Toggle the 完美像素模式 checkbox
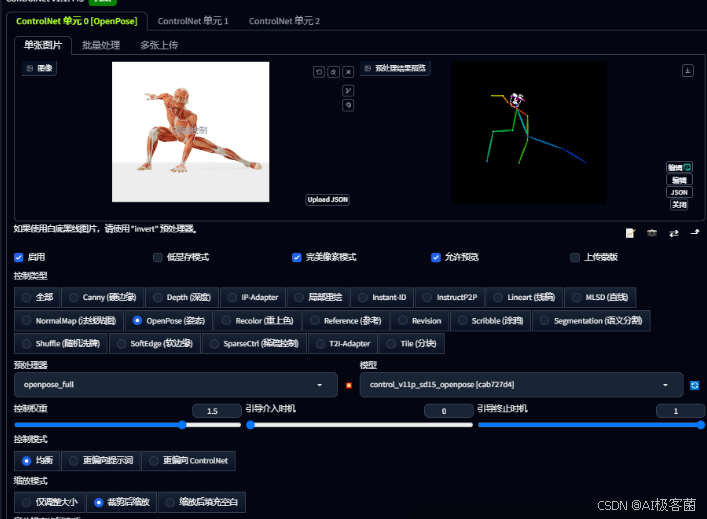Image resolution: width=707 pixels, height=519 pixels. (x=297, y=257)
